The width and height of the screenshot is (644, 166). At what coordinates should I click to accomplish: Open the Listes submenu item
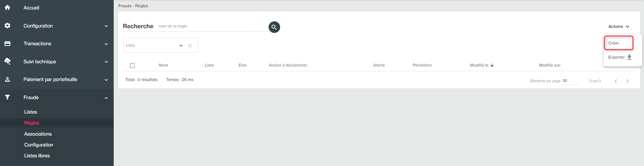[x=31, y=112]
